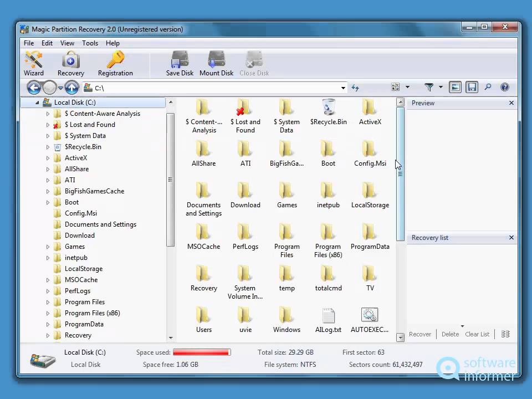Viewport: 532px width, 399px height.
Task: Click the Forward navigation arrow
Action: pos(50,88)
